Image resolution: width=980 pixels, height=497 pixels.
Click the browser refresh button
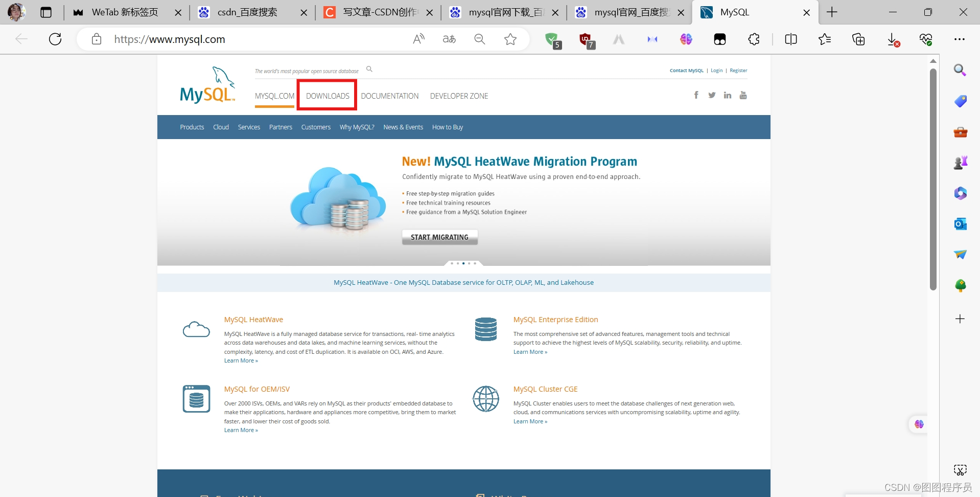[55, 39]
